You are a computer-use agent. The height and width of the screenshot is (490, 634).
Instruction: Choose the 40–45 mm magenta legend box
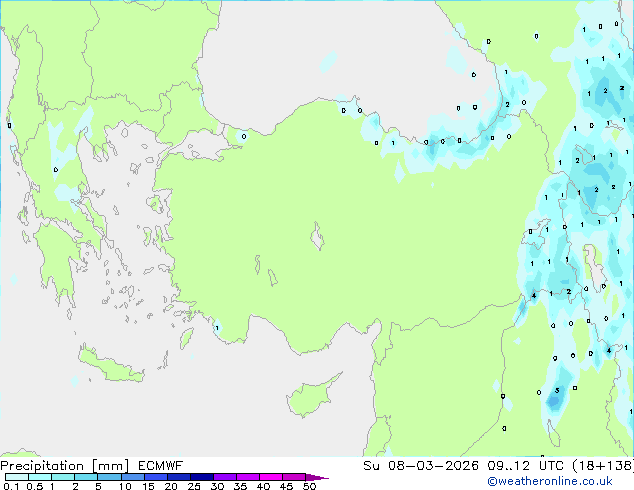(271, 477)
